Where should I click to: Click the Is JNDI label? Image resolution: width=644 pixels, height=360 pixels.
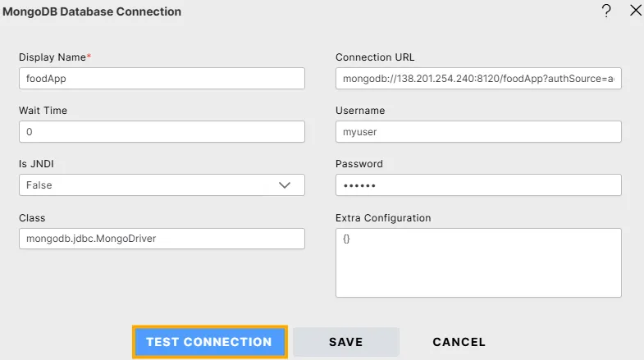click(37, 164)
